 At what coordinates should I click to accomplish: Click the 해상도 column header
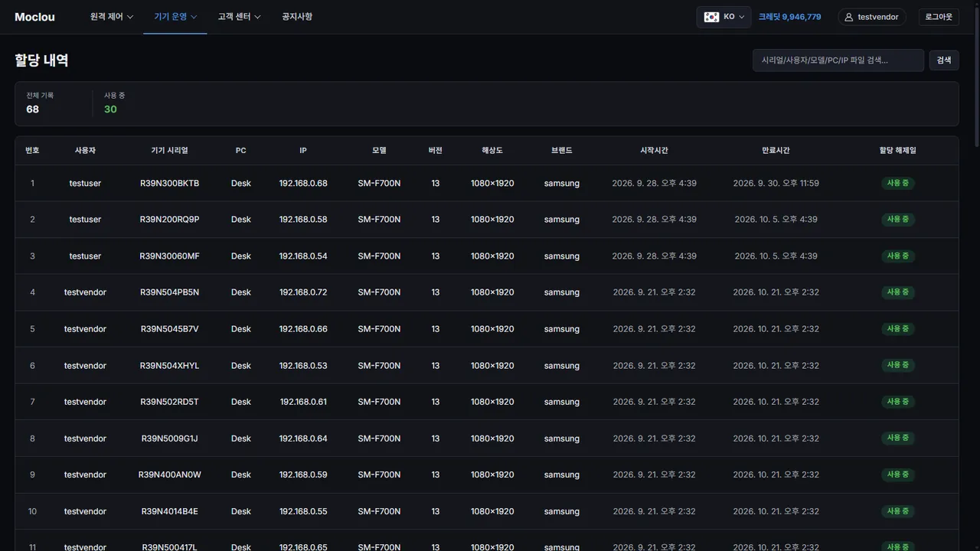tap(492, 151)
